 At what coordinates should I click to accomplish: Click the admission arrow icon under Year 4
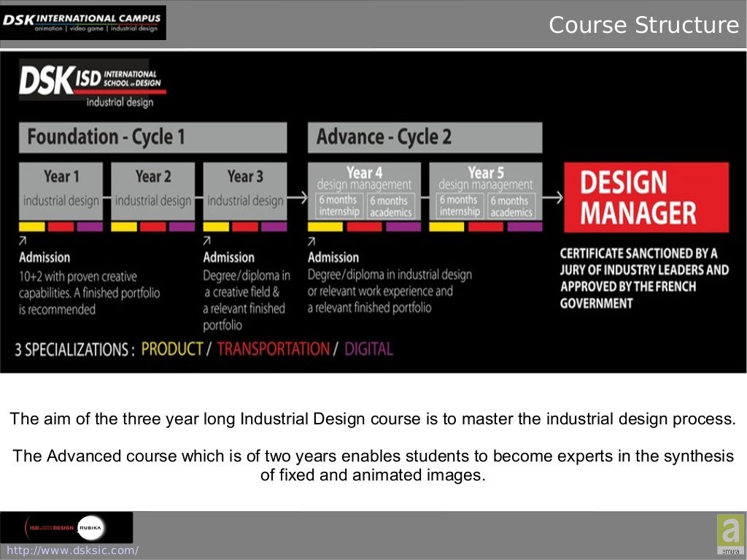pyautogui.click(x=311, y=241)
